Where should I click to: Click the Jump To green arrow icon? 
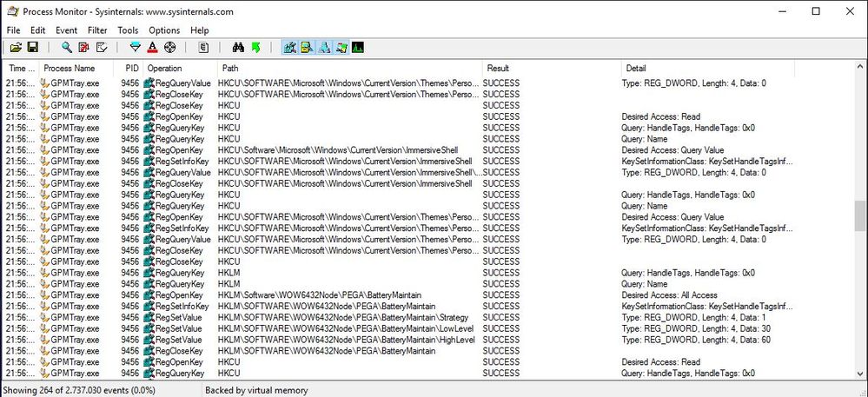click(x=255, y=47)
